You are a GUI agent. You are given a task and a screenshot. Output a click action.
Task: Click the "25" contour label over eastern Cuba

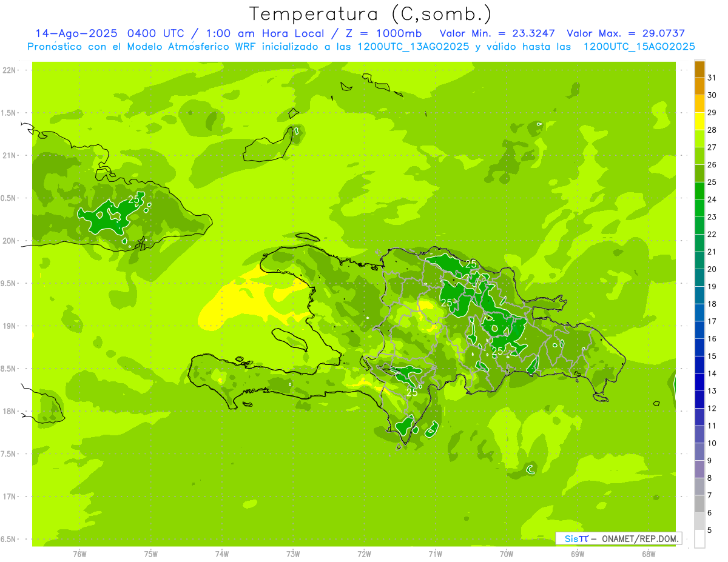point(134,199)
